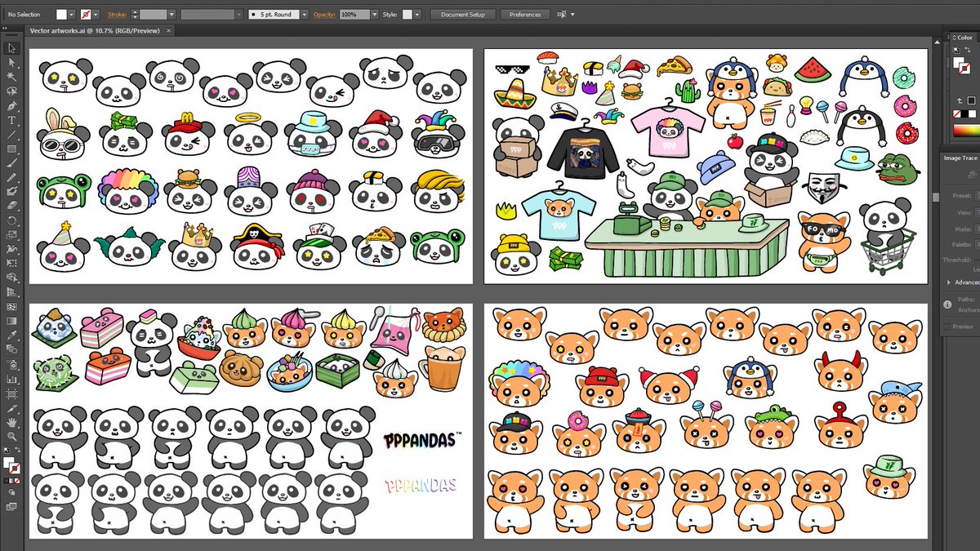Click the None swatch in Color panel
Image resolution: width=980 pixels, height=551 pixels.
[956, 114]
